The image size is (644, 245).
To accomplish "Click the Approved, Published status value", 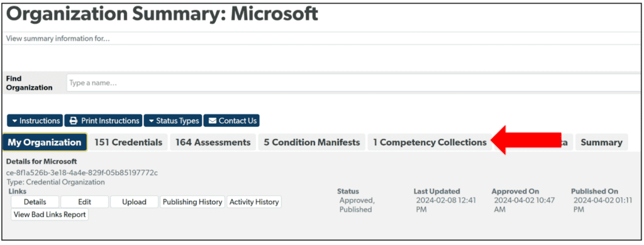I will [x=357, y=205].
